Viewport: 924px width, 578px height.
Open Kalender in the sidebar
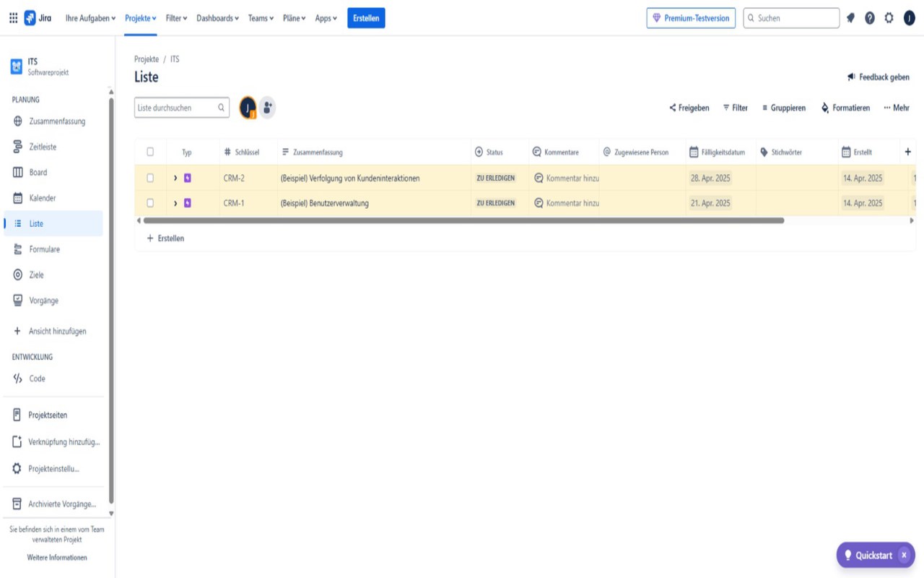point(53,198)
